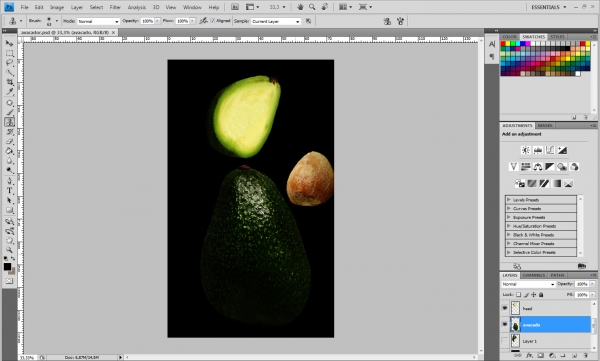The image size is (600, 361).
Task: Pick the red swatch in Swatches panel
Action: pos(503,44)
